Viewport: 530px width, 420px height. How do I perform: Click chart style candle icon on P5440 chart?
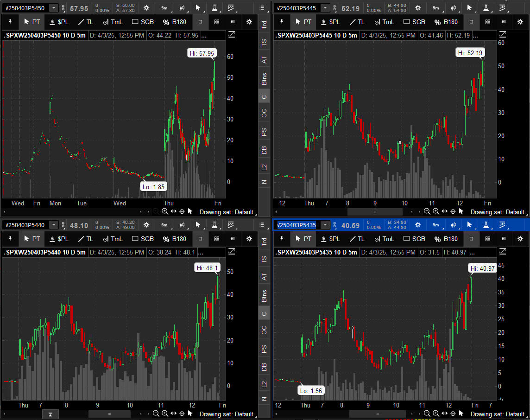tap(181, 225)
